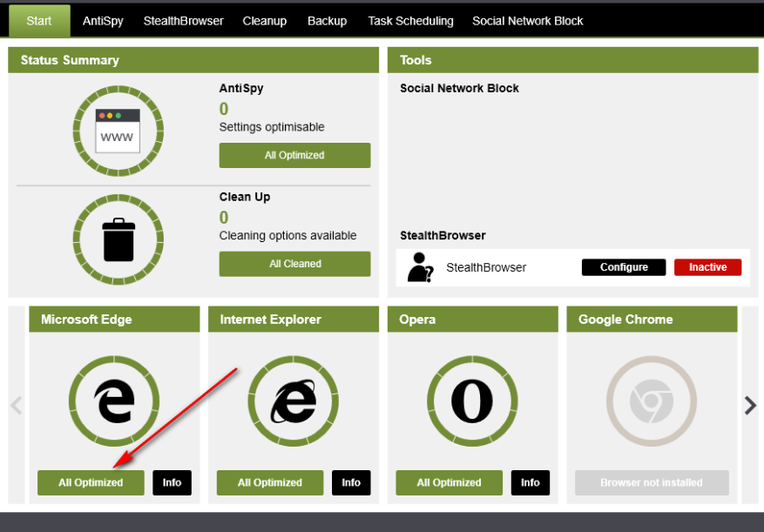
Task: Click the Microsoft Edge card header
Action: click(x=114, y=319)
